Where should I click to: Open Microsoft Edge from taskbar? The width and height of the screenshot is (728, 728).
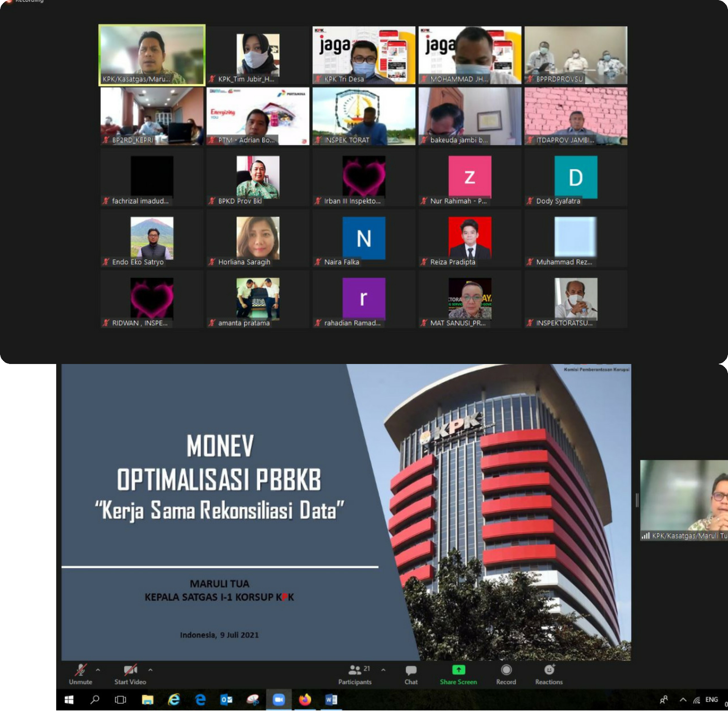point(200,700)
